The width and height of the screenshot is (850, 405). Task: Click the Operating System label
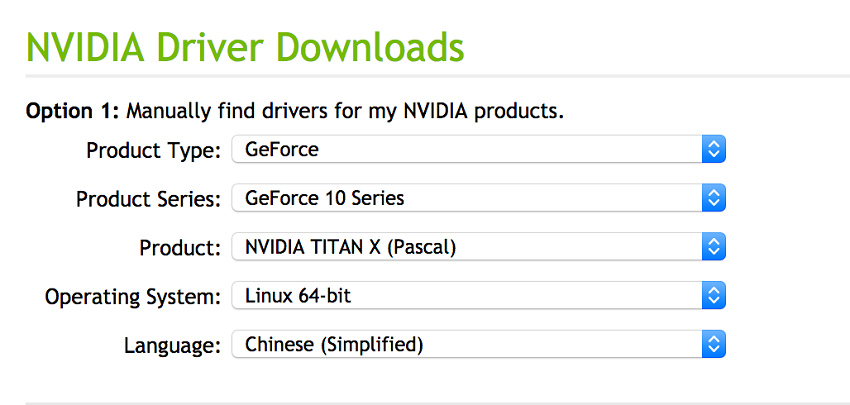tap(133, 297)
